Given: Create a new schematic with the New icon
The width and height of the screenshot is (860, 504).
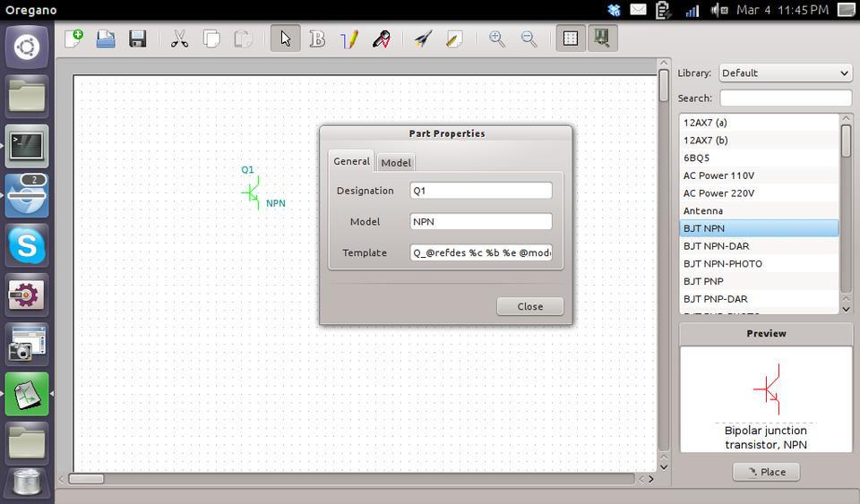Looking at the screenshot, I should [x=73, y=39].
